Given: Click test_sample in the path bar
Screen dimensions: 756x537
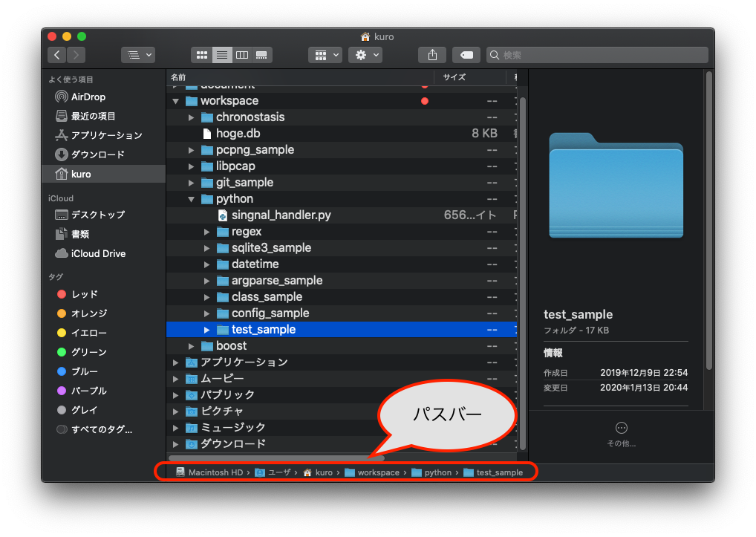Looking at the screenshot, I should tap(493, 472).
